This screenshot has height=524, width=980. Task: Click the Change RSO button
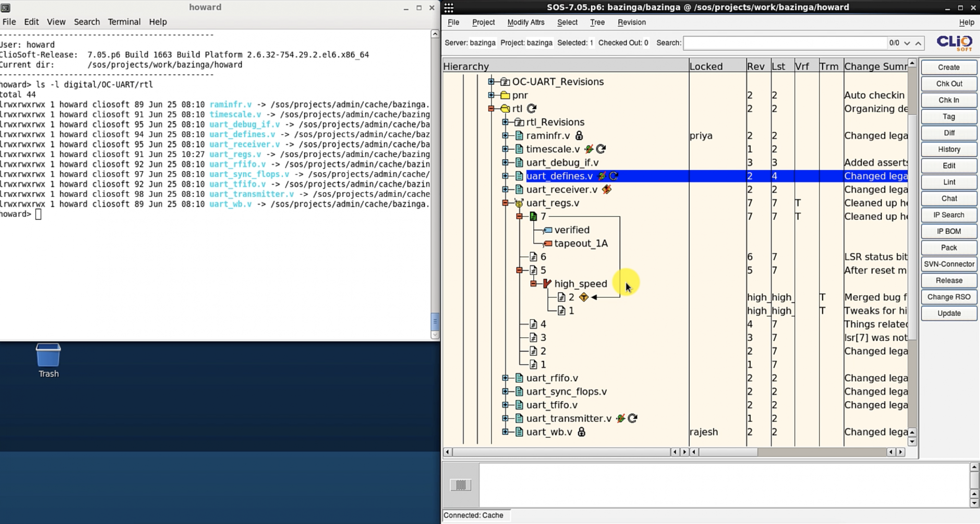949,297
